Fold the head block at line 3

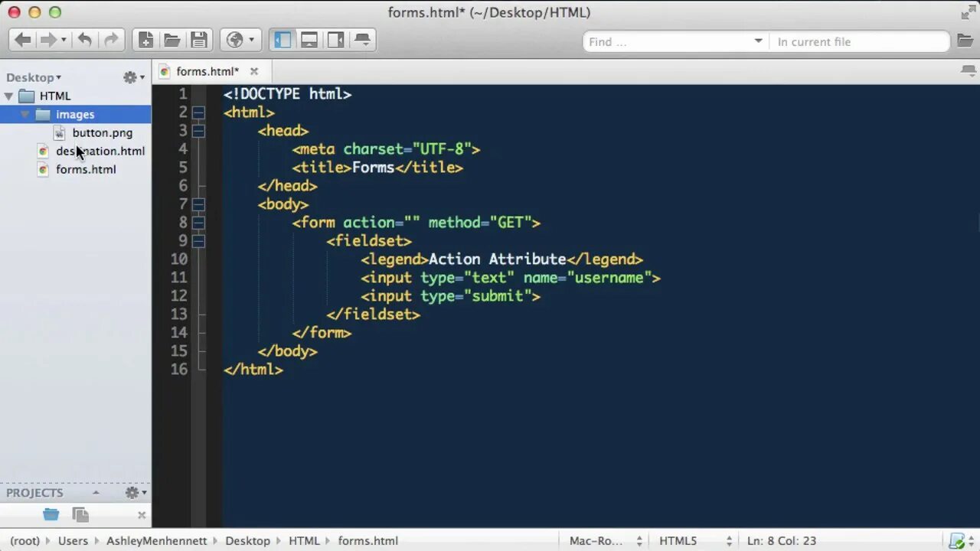point(198,131)
